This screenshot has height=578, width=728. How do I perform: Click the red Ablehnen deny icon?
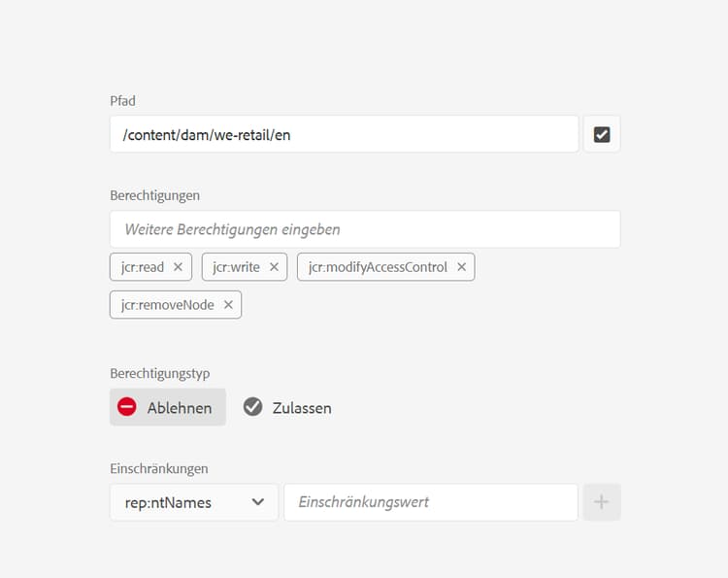[x=127, y=407]
